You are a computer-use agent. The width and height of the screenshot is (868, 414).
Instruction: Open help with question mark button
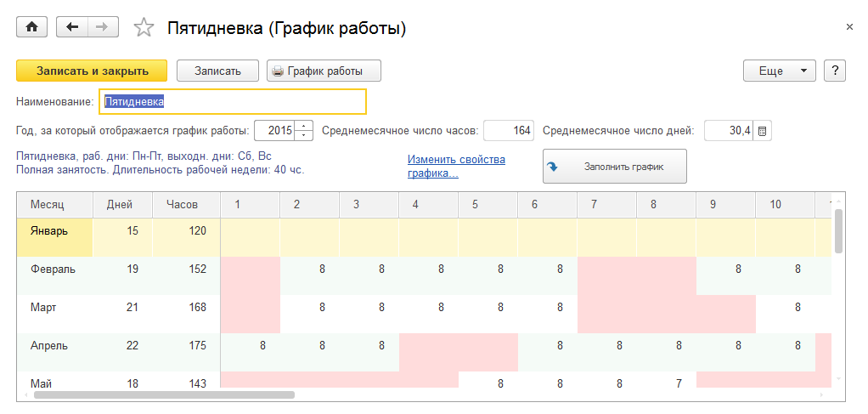click(x=835, y=71)
